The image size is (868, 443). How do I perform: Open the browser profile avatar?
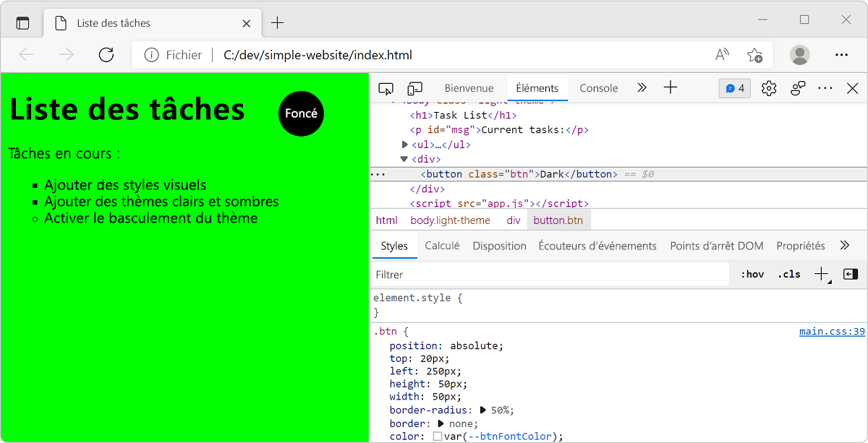click(x=799, y=55)
